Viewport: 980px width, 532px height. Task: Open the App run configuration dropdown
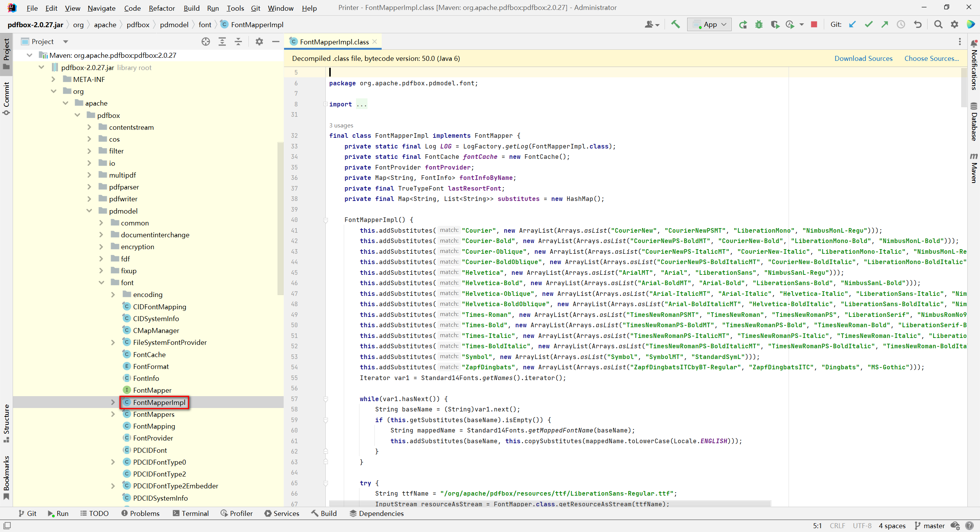(709, 24)
